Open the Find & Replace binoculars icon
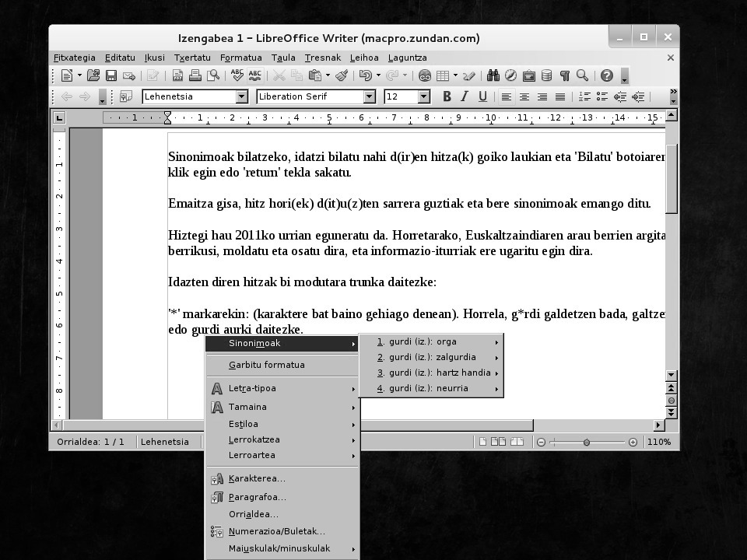747x560 pixels. [493, 75]
